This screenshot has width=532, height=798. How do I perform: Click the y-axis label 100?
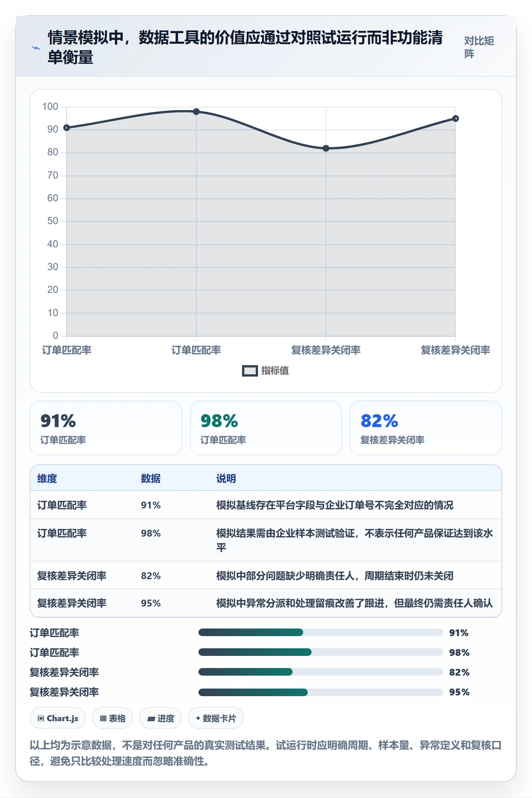click(50, 107)
